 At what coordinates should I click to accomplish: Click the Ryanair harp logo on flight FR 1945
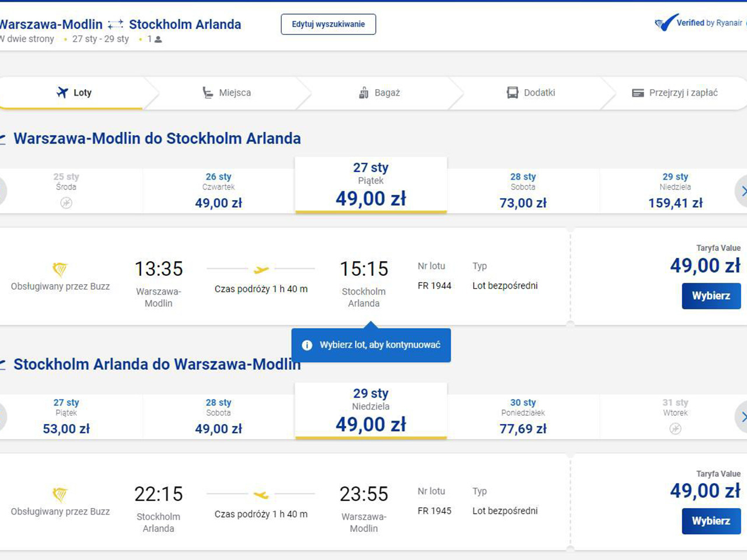[x=60, y=495]
